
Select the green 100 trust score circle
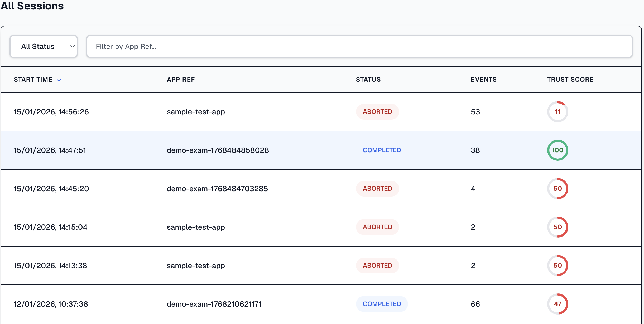click(558, 150)
